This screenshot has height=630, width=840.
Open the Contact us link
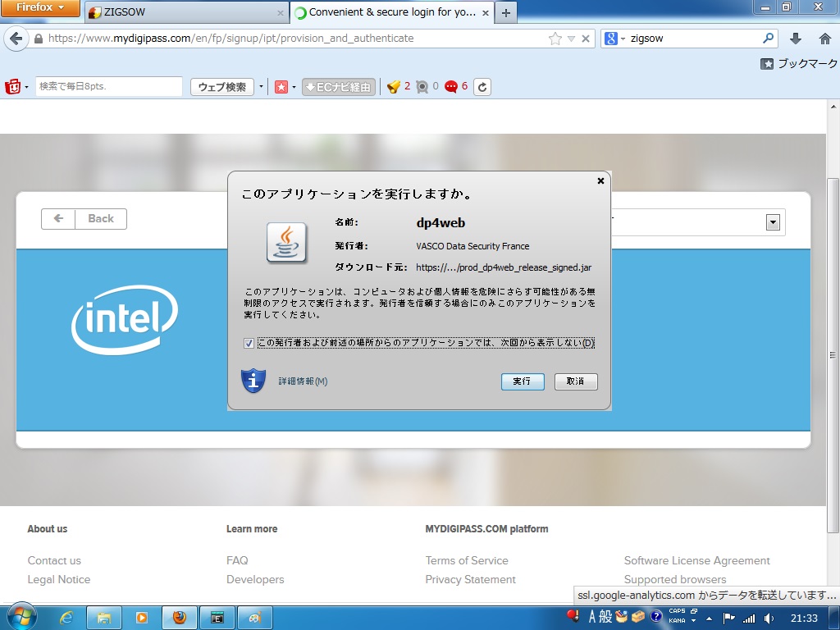tap(54, 560)
